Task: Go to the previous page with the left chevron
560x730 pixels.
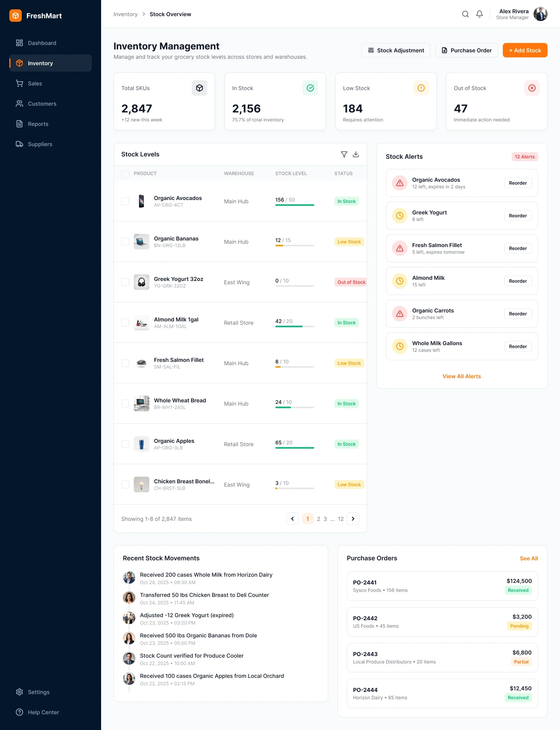Action: pyautogui.click(x=292, y=519)
